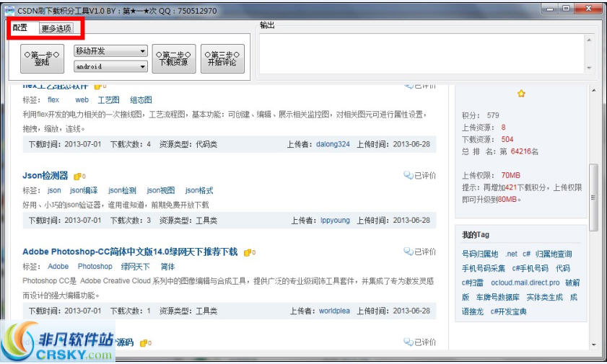Click the .net tag in 我的Tag
The height and width of the screenshot is (364, 607).
click(511, 254)
